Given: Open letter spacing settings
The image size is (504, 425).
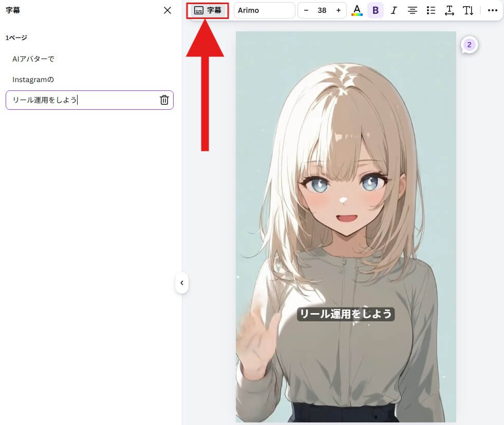Looking at the screenshot, I should click(x=449, y=10).
